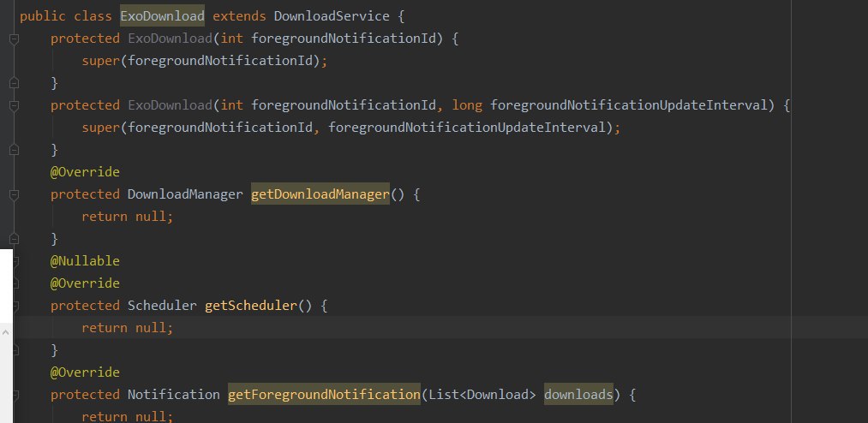
Task: Click 'protected' keyword before Scheduler
Action: coord(85,305)
